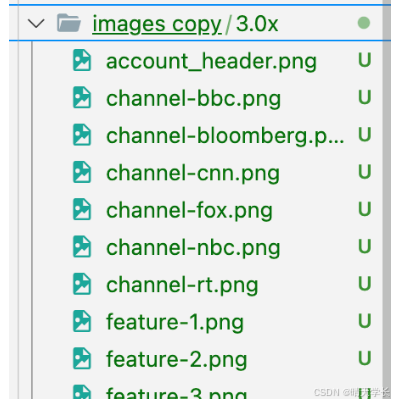This screenshot has height=404, width=394.
Task: Click the image icon of feature-1.png
Action: pos(82,322)
